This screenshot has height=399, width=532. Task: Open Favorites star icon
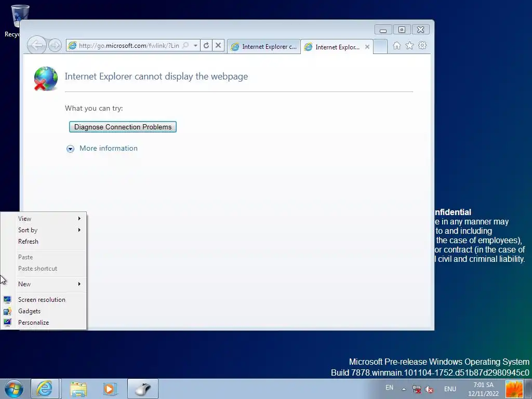409,46
